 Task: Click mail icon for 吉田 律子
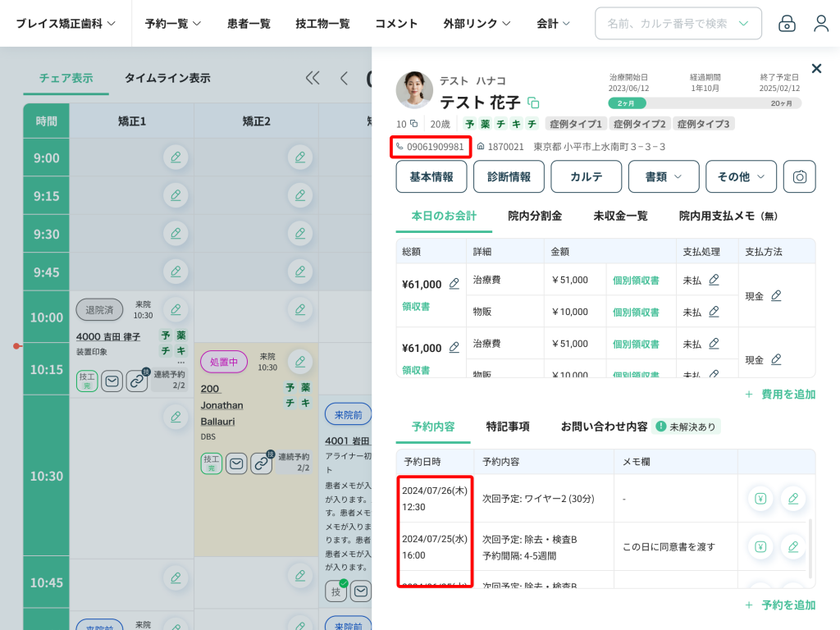[x=112, y=381]
